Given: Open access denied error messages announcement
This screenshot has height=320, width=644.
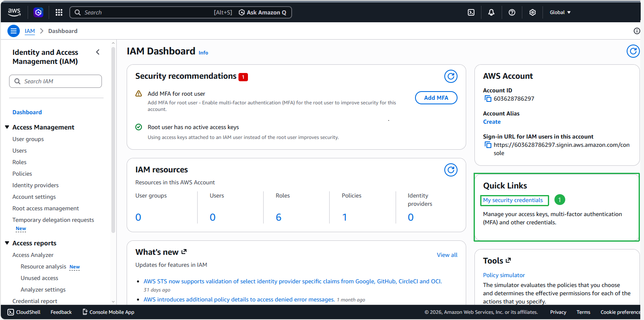Looking at the screenshot, I should point(239,299).
